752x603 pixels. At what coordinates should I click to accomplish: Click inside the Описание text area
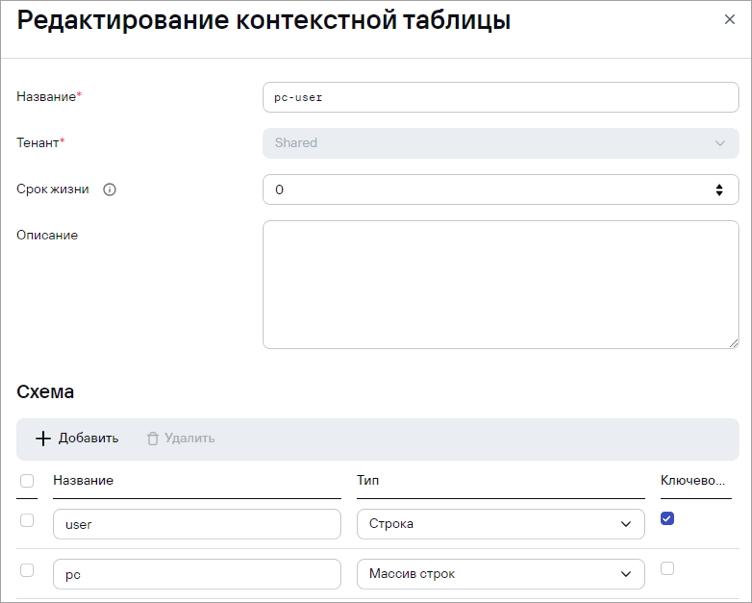pos(501,284)
